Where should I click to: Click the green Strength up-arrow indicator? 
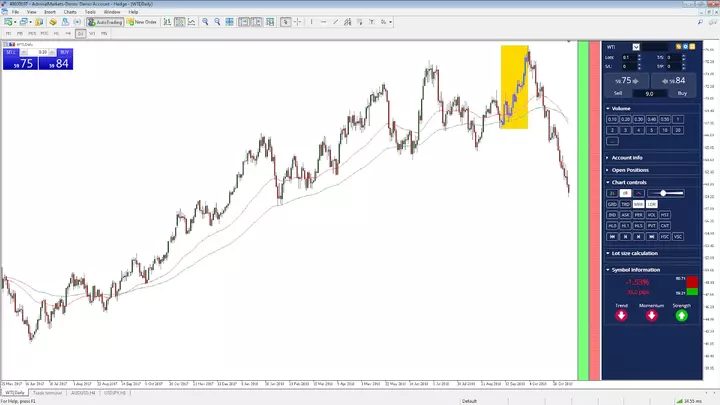point(682,315)
